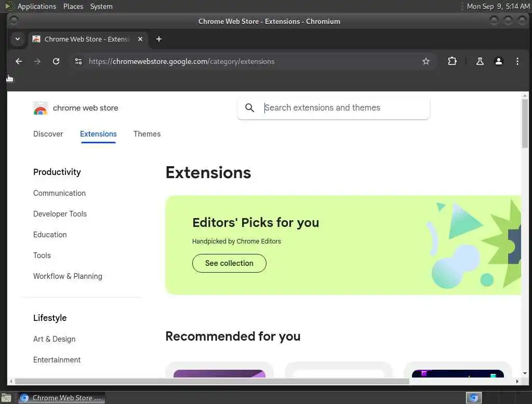Click the workspace switcher Chromium icon
This screenshot has width=532, height=404.
coord(474,398)
